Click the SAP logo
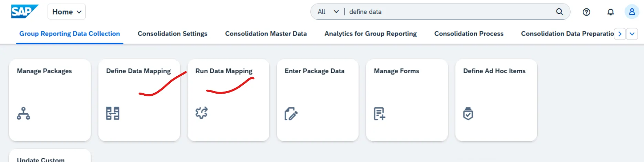The height and width of the screenshot is (162, 644). [x=24, y=11]
